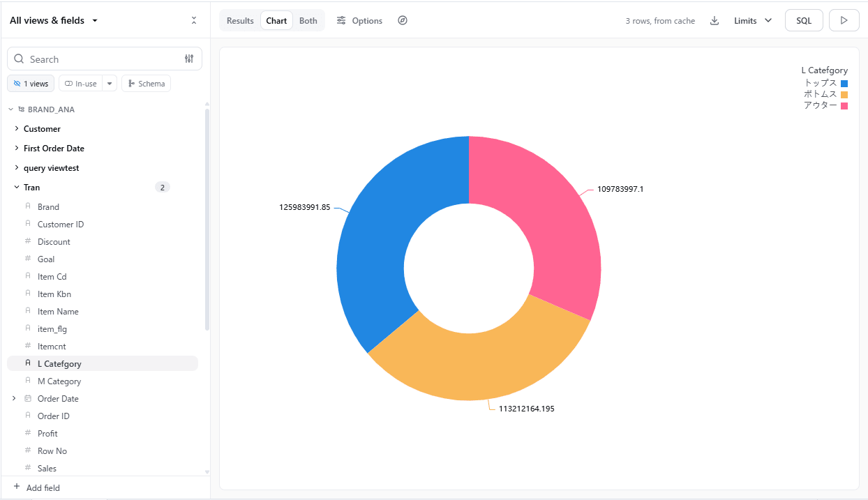Click the Search fields input

pyautogui.click(x=105, y=59)
